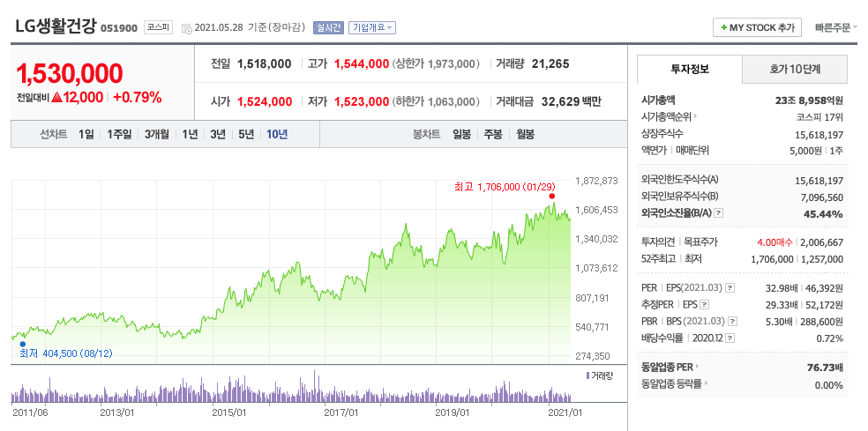Click the help icon beside 추정PER EPS
This screenshot has height=431, width=868.
click(704, 304)
